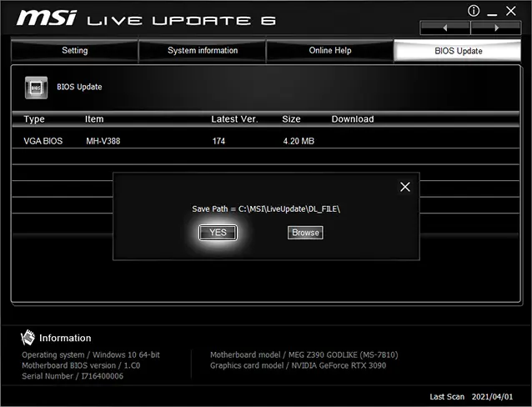Screen dimensions: 532x407
Task: Switch to the System information tab
Action: (x=203, y=51)
